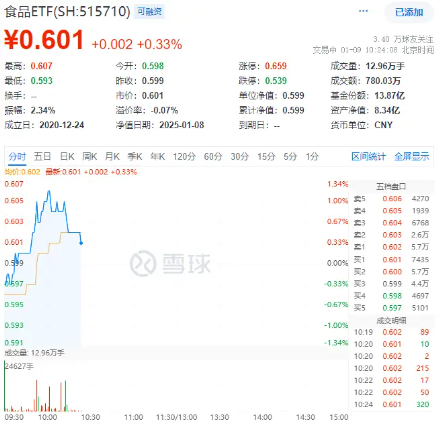
Task: Click the 跌停 0.539 value
Action: [x=276, y=81]
